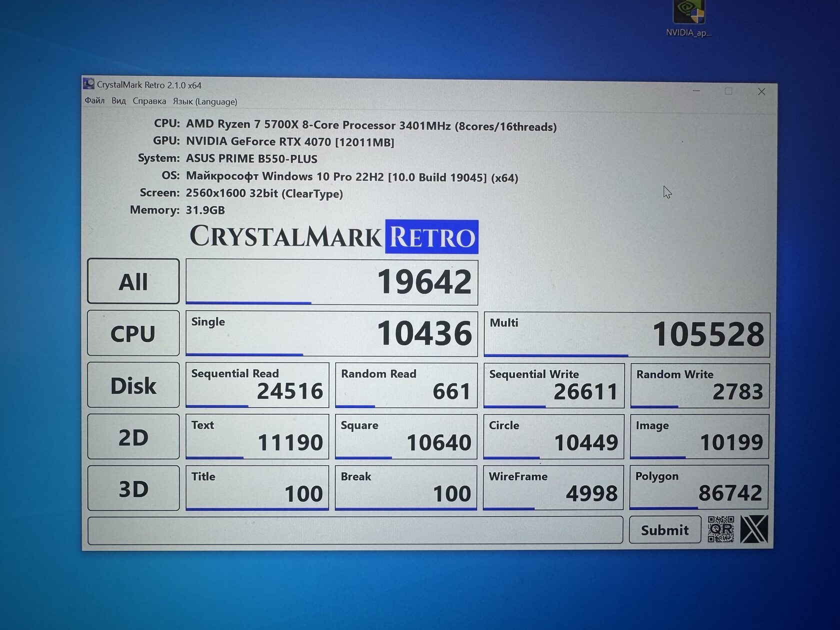Click the WireFrame score 4998
The image size is (840, 630).
pyautogui.click(x=553, y=488)
